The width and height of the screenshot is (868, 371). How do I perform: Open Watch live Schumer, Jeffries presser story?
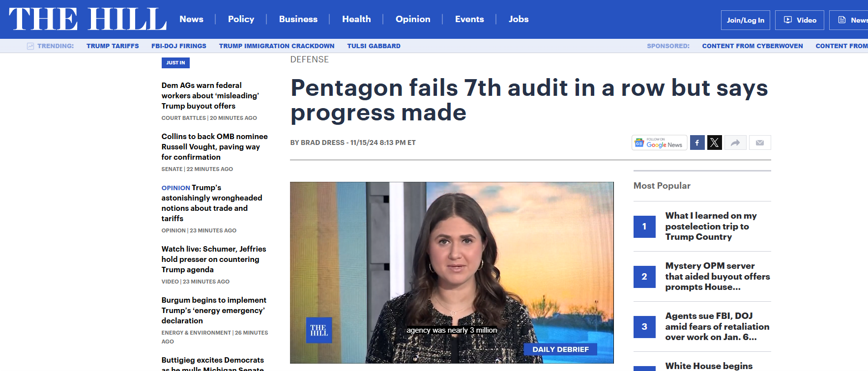pyautogui.click(x=214, y=259)
